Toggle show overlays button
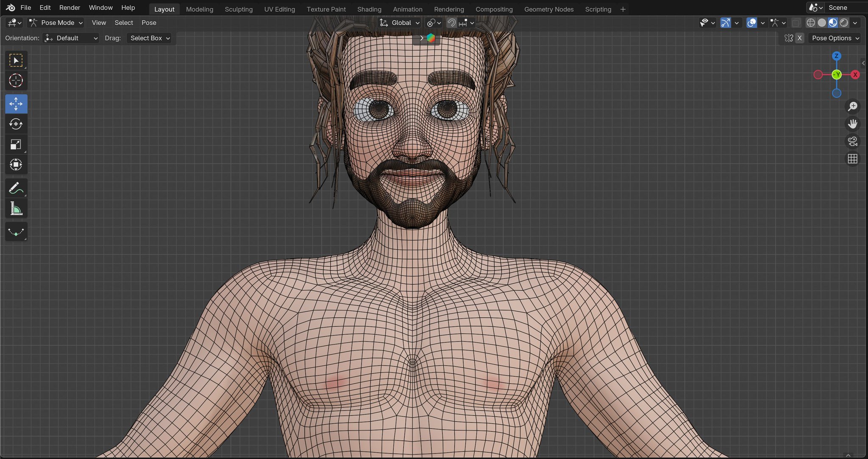Image resolution: width=868 pixels, height=459 pixels. coord(751,23)
